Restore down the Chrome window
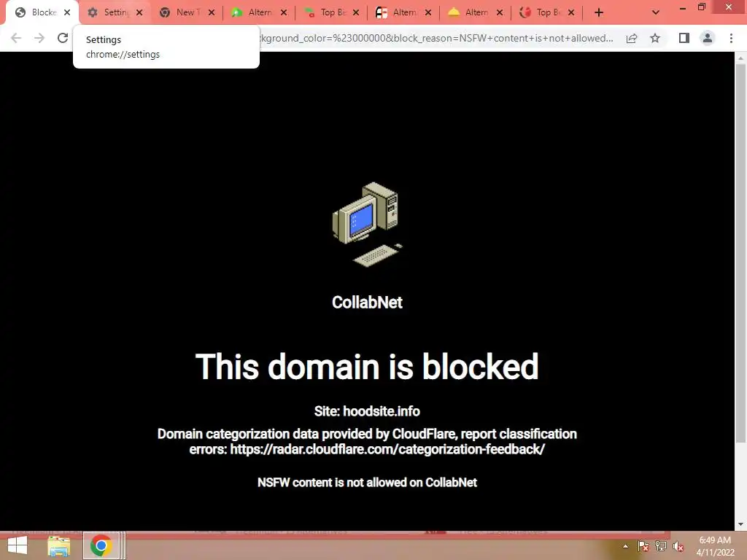Image resolution: width=747 pixels, height=560 pixels. [702, 7]
